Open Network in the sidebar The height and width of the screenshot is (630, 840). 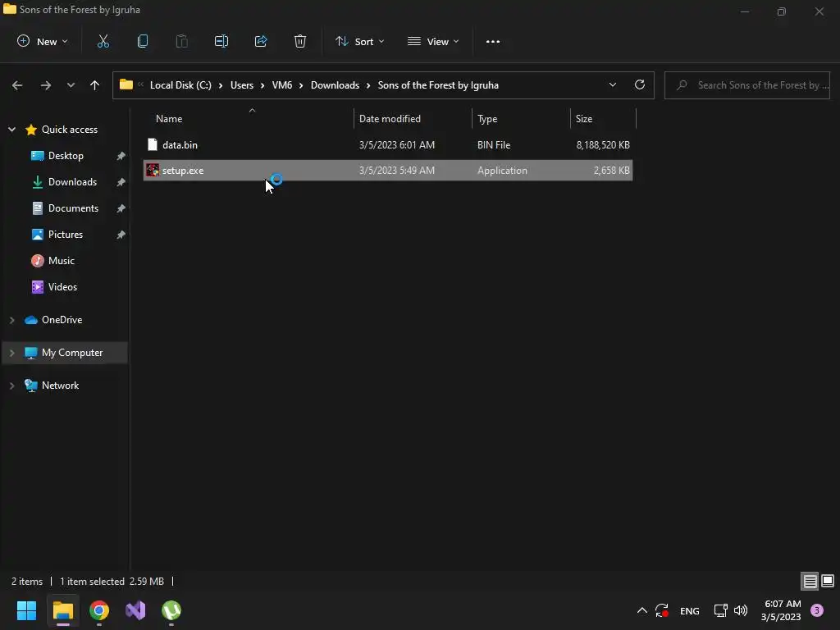coord(60,386)
